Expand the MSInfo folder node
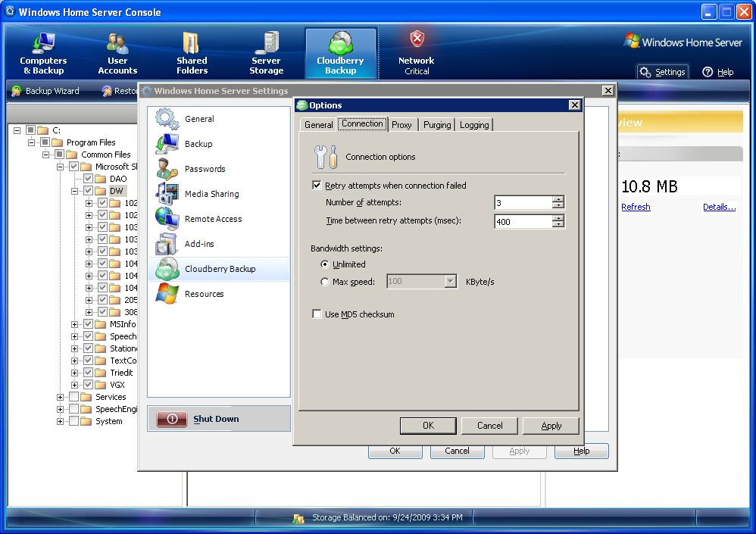The image size is (756, 534). 75,324
